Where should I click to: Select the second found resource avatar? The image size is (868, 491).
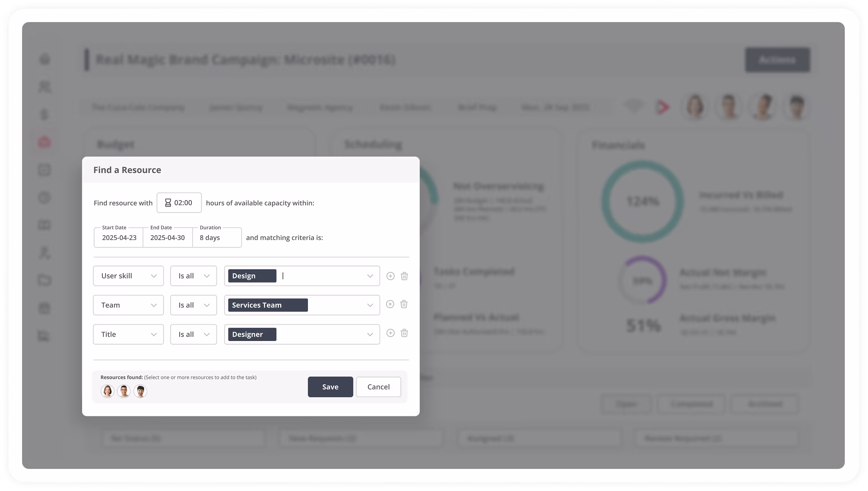124,391
